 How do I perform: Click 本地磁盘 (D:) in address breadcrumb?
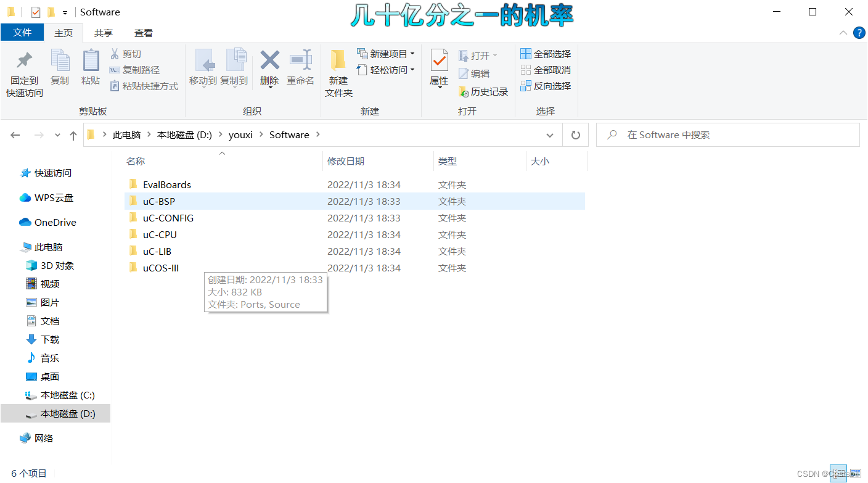click(x=184, y=135)
